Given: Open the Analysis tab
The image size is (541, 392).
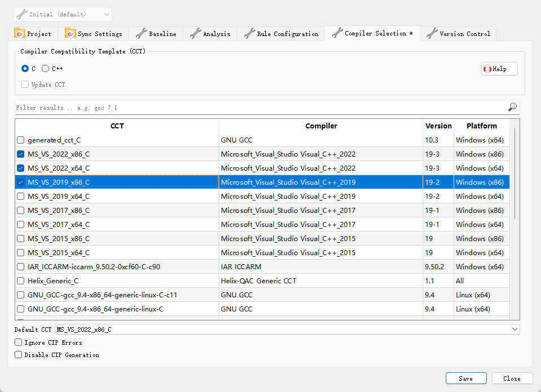Looking at the screenshot, I should [x=210, y=34].
